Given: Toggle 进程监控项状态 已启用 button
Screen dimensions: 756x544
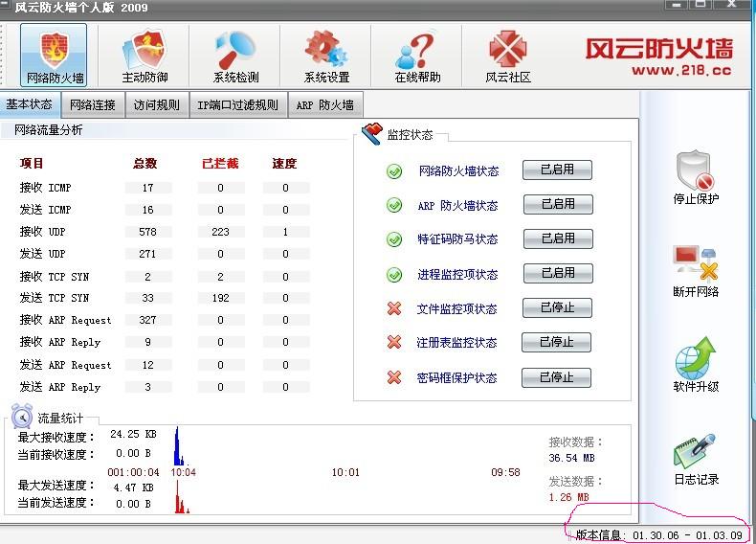Looking at the screenshot, I should pyautogui.click(x=558, y=273).
